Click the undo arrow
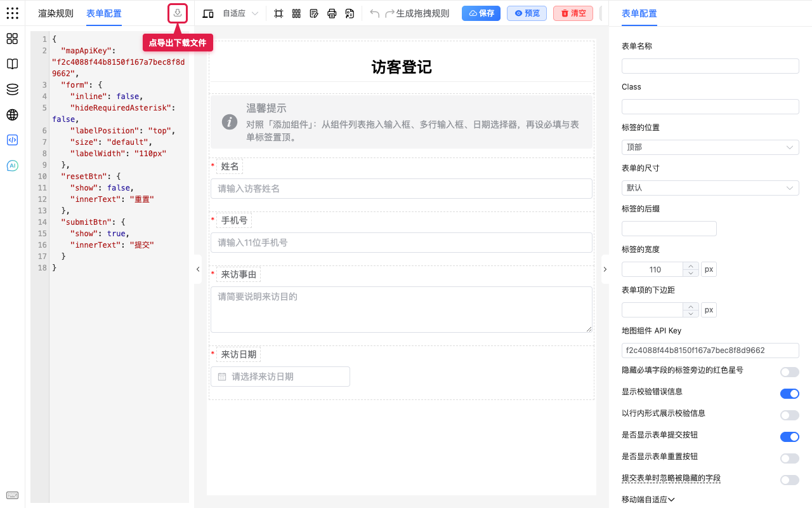Viewport: 812px width, 508px height. coord(375,13)
